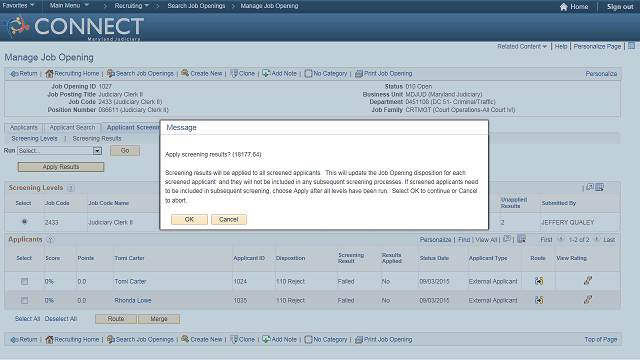Screen dimensions: 640x360
Task: Click Route icon for Rhonda Lowe
Action: [539, 300]
